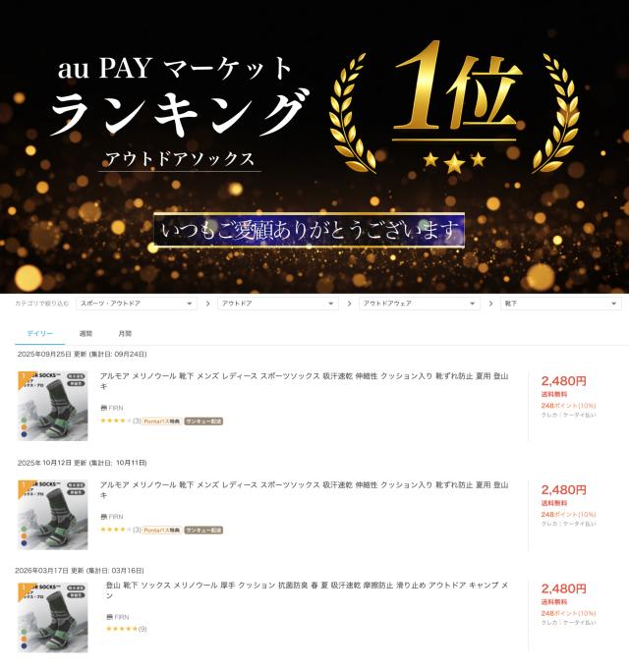Click the 2,480円 price of the first listing
Image resolution: width=629 pixels, height=672 pixels.
[563, 381]
